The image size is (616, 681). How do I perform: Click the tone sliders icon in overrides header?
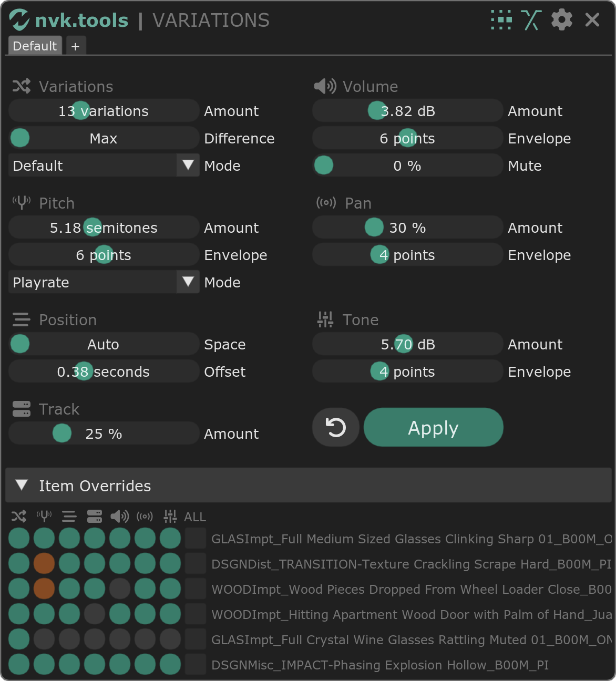170,517
